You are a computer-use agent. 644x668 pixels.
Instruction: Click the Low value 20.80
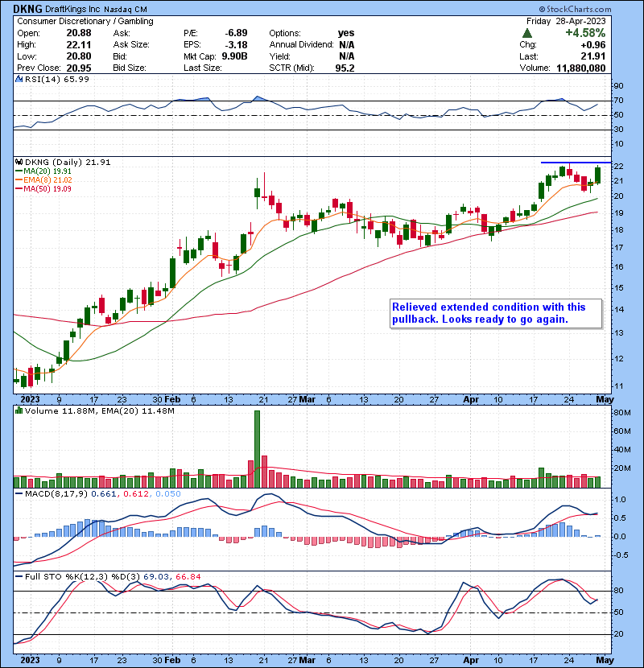point(79,56)
